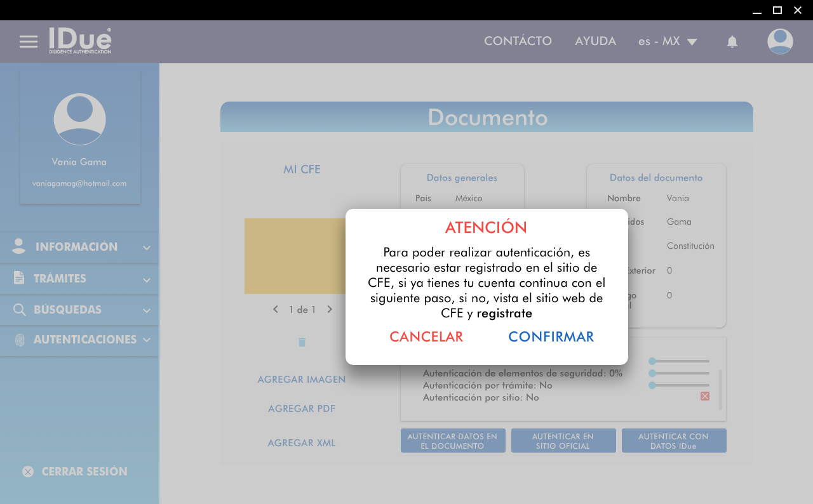Go to previous document page arrow
Viewport: 813px width, 504px height.
point(276,310)
